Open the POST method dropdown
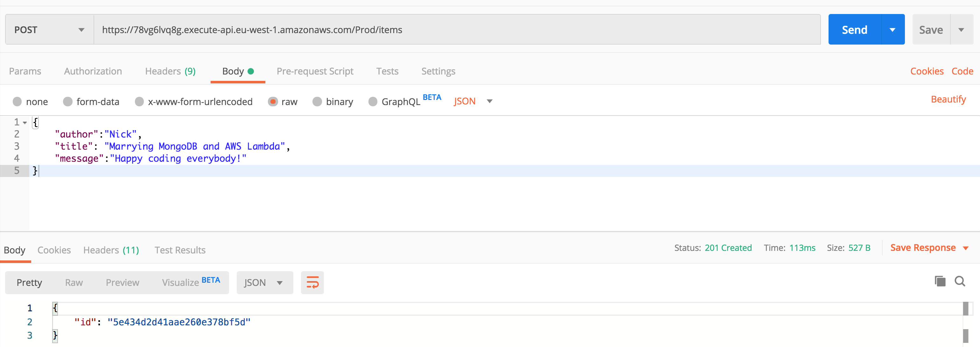This screenshot has height=347, width=980. tap(49, 30)
